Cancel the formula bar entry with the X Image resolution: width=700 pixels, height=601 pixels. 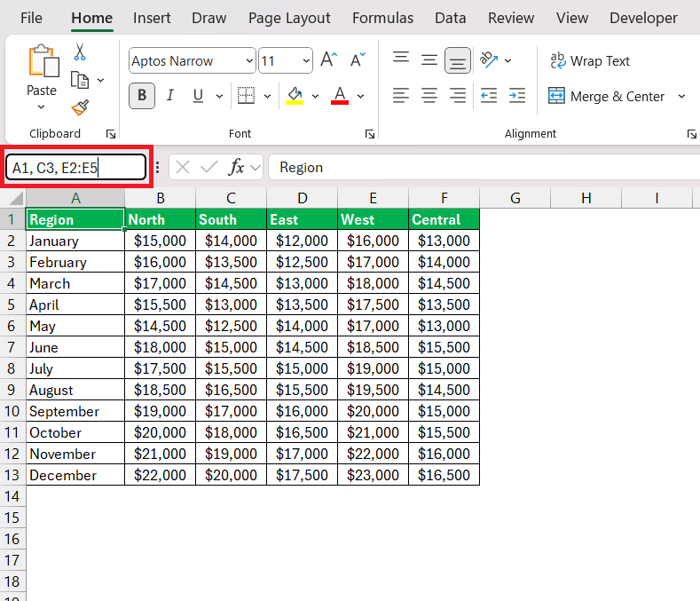183,168
